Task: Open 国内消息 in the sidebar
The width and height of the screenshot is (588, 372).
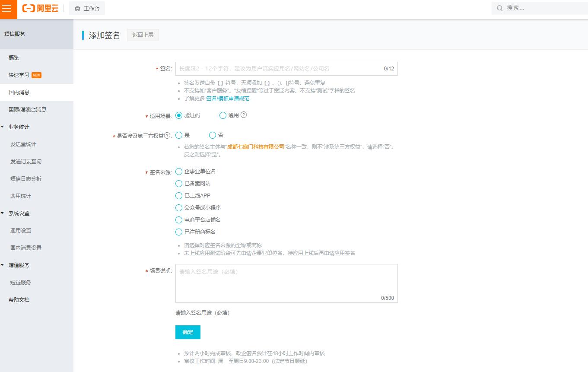Action: (x=37, y=92)
